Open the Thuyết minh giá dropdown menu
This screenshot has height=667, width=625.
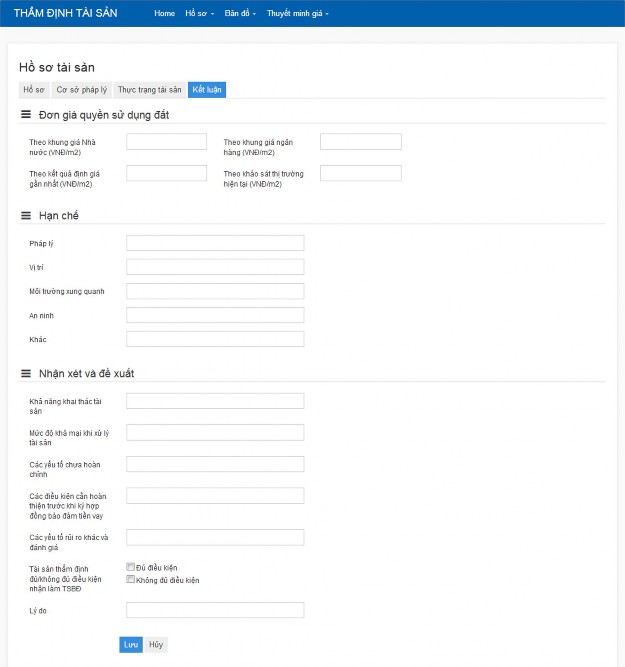[297, 13]
